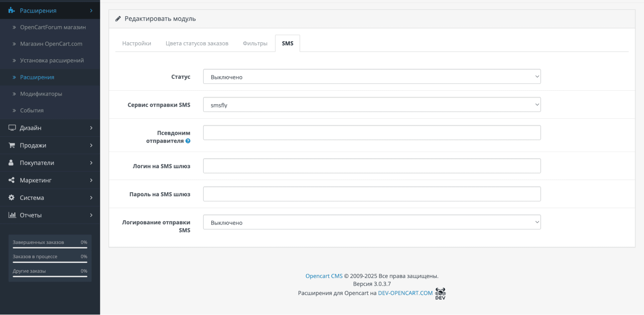This screenshot has width=644, height=315.
Task: Click double-arrow icon before Магазин OpenCart.com
Action: click(14, 44)
